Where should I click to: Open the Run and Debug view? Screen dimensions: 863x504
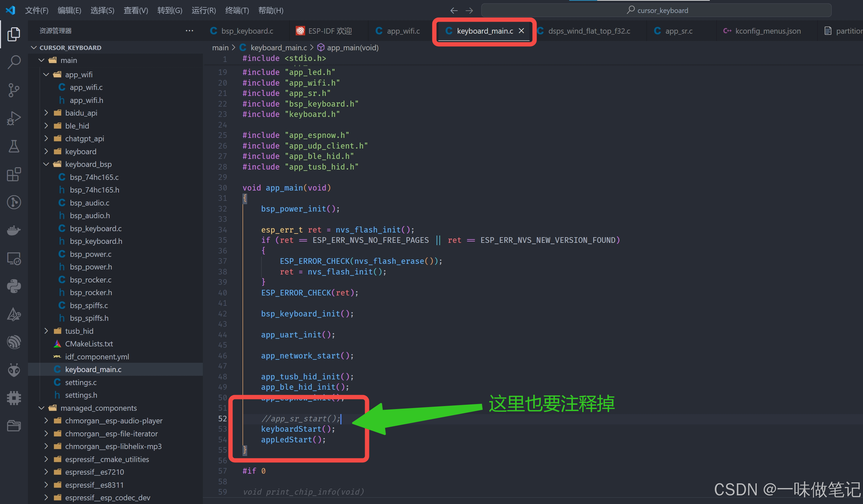(x=14, y=118)
